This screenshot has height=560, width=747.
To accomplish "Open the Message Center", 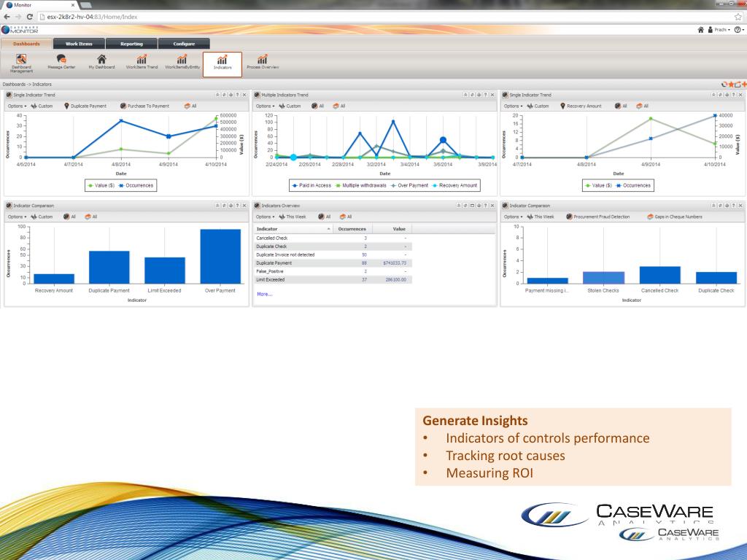I will pyautogui.click(x=61, y=62).
